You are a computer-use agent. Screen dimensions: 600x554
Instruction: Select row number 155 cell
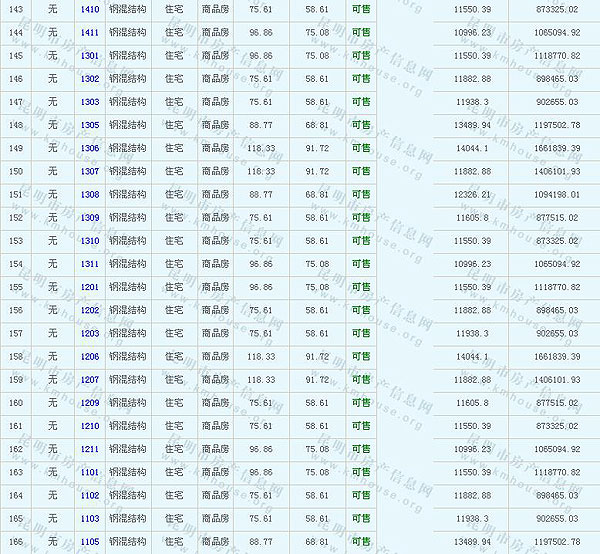click(x=15, y=287)
